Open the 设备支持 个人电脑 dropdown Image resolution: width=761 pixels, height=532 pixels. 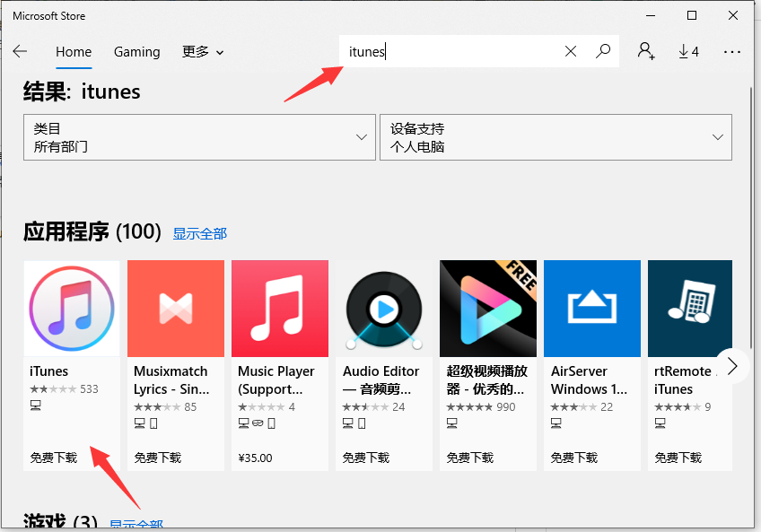pyautogui.click(x=555, y=137)
